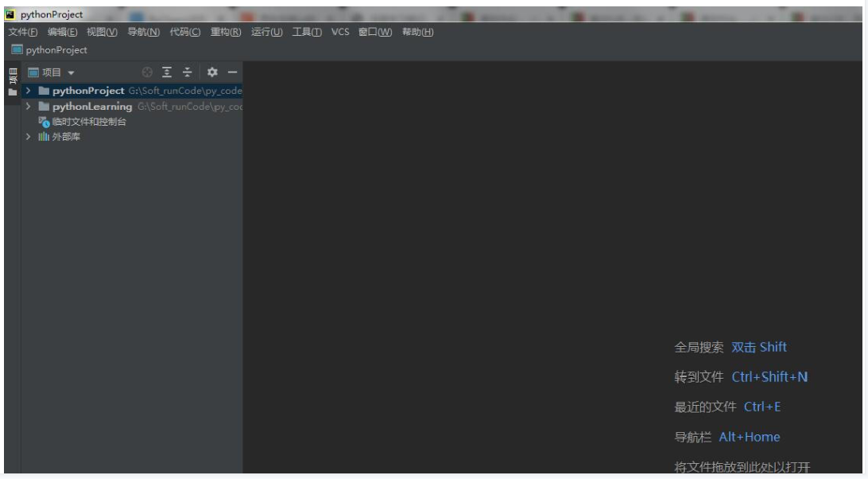Click the Ctrl+E recent files hint
Image resolution: width=868 pixels, height=479 pixels.
point(762,407)
